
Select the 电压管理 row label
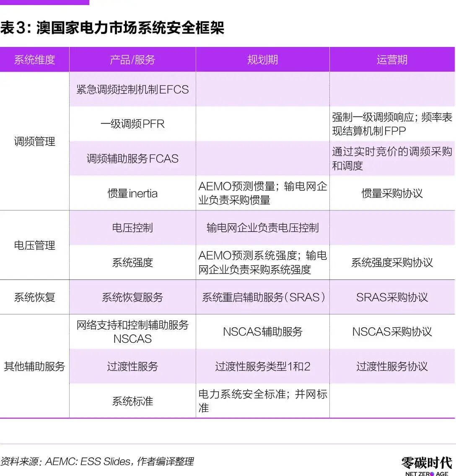click(34, 246)
